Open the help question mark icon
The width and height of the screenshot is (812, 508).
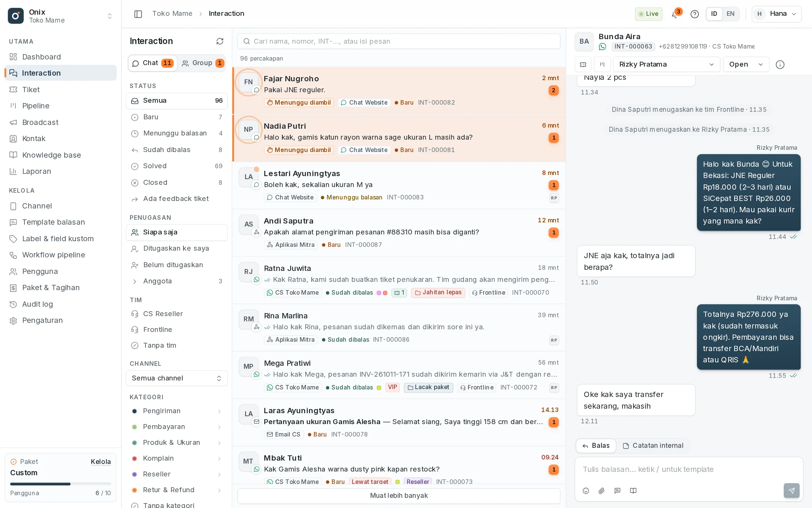click(695, 14)
